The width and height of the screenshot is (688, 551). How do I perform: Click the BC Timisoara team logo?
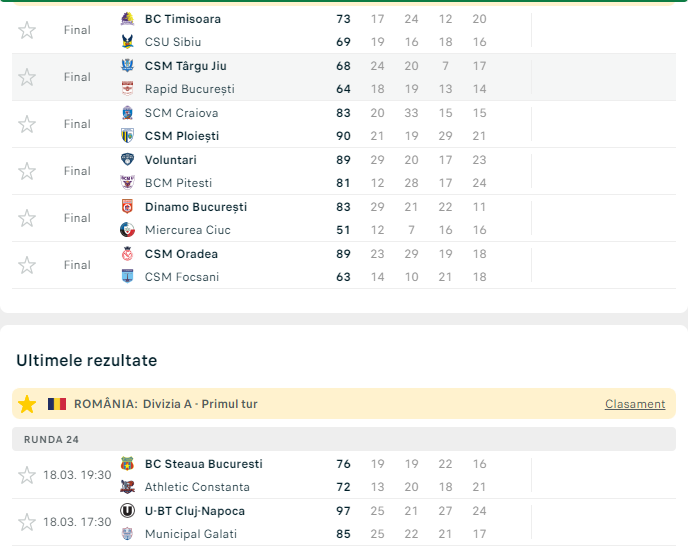[x=127, y=19]
